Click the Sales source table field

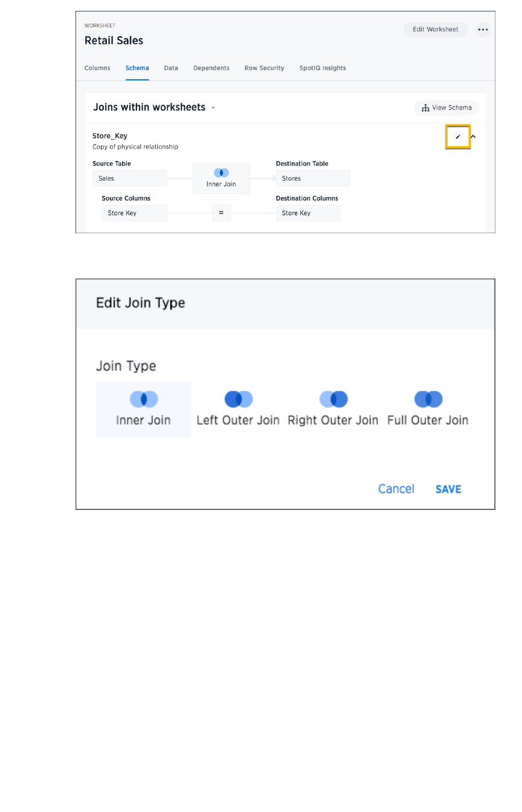(129, 179)
